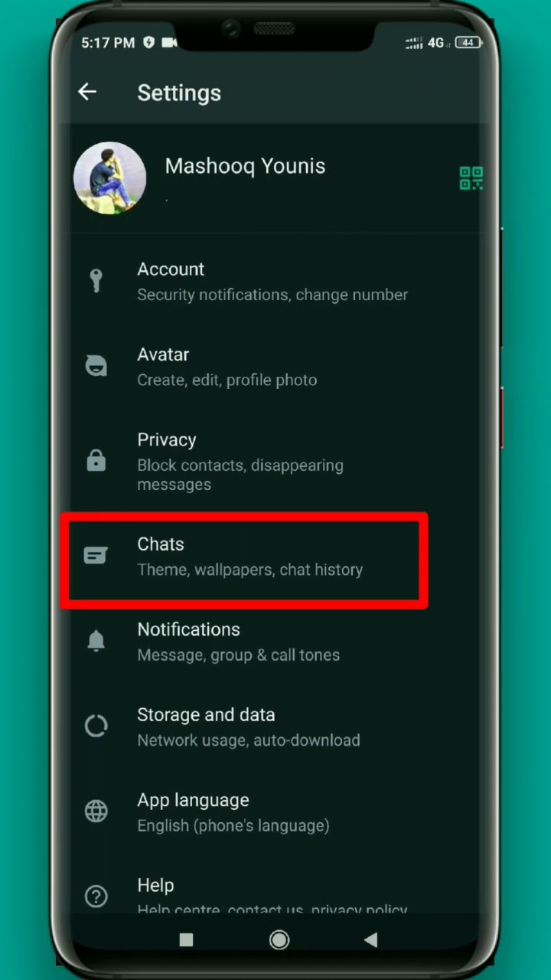
Task: Tap the Android recent apps square button
Action: (x=186, y=939)
